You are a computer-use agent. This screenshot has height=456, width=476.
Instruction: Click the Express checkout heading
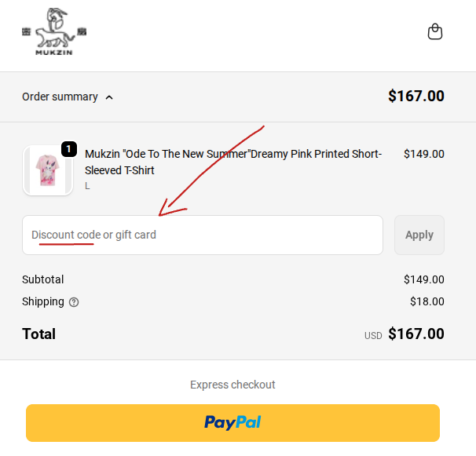click(x=233, y=385)
